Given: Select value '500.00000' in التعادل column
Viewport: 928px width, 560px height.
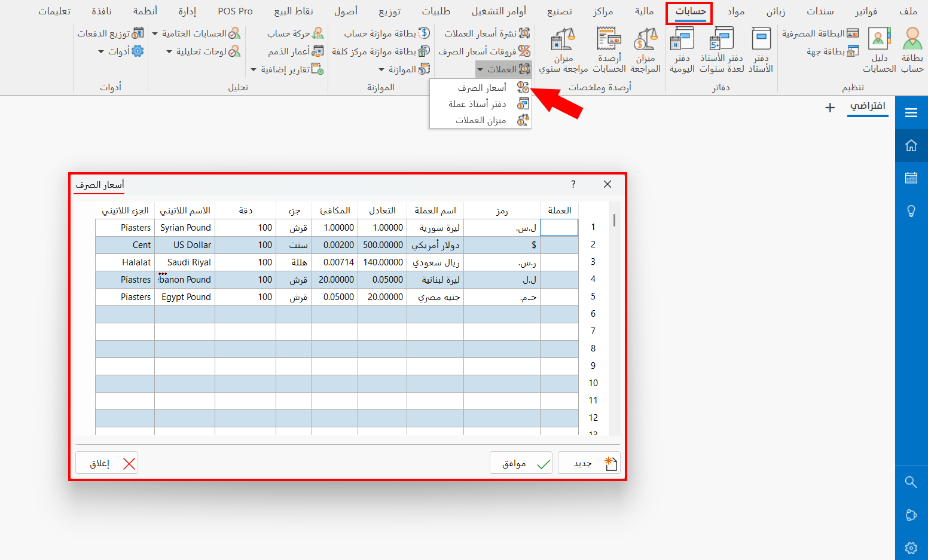Looking at the screenshot, I should point(382,245).
